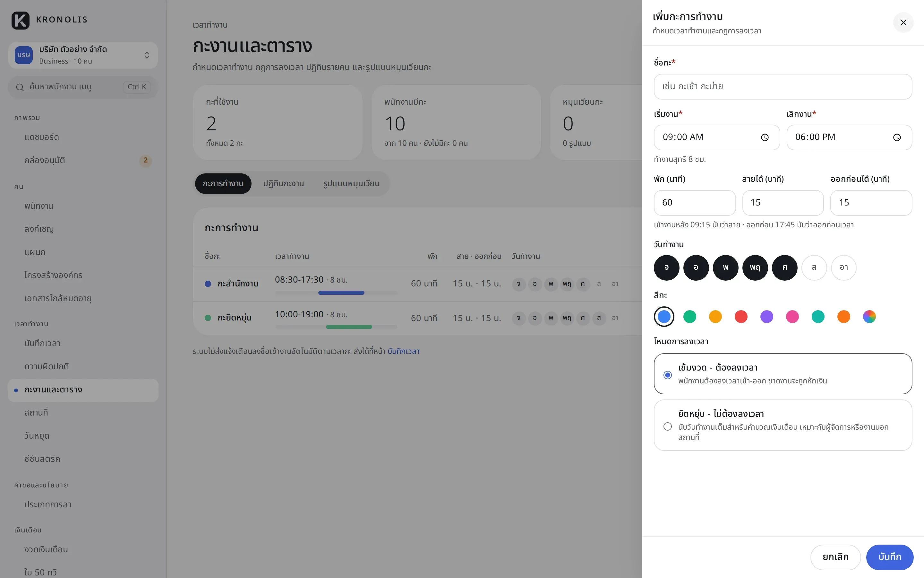The width and height of the screenshot is (924, 578).
Task: Focus the สายได้ (นาที) input field
Action: pyautogui.click(x=783, y=203)
